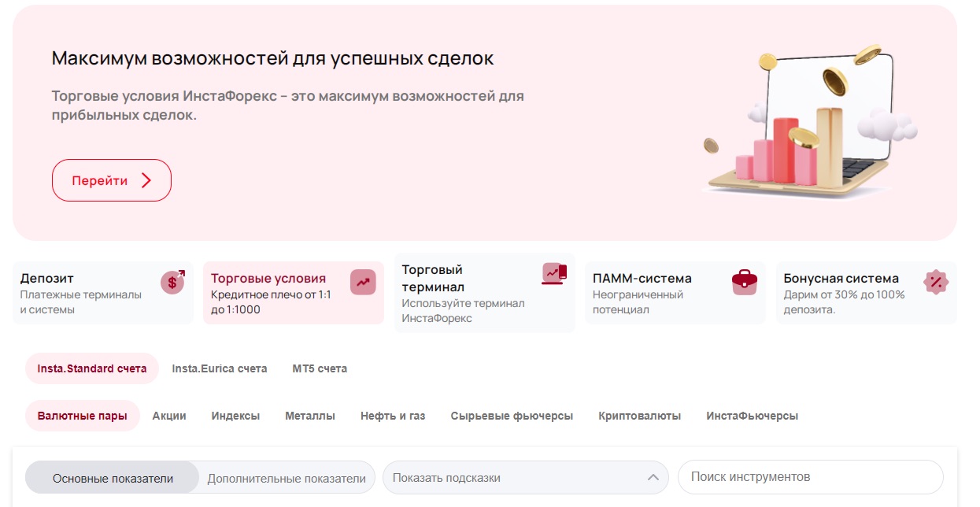The height and width of the screenshot is (507, 980).
Task: Select the Валютные пары category
Action: click(83, 416)
